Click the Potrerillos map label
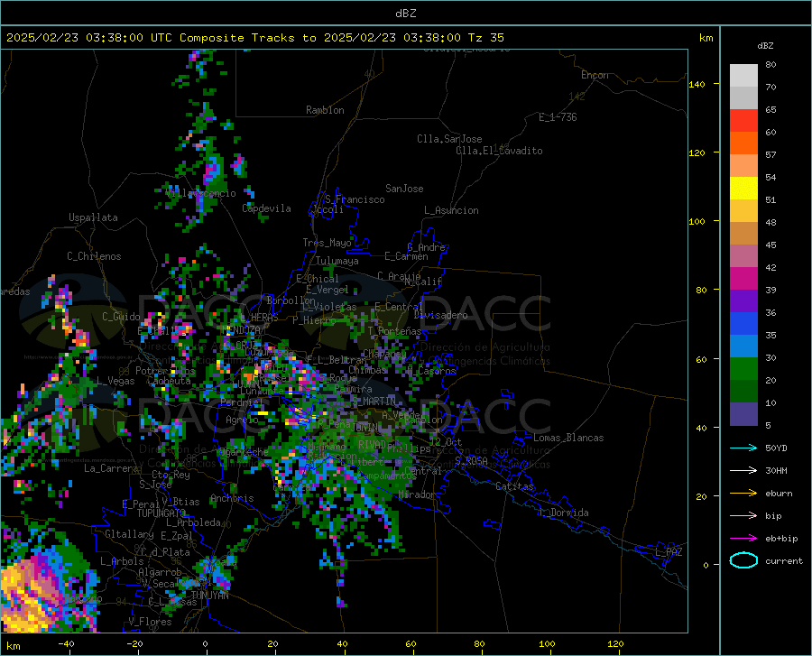The height and width of the screenshot is (656, 812). [x=165, y=371]
